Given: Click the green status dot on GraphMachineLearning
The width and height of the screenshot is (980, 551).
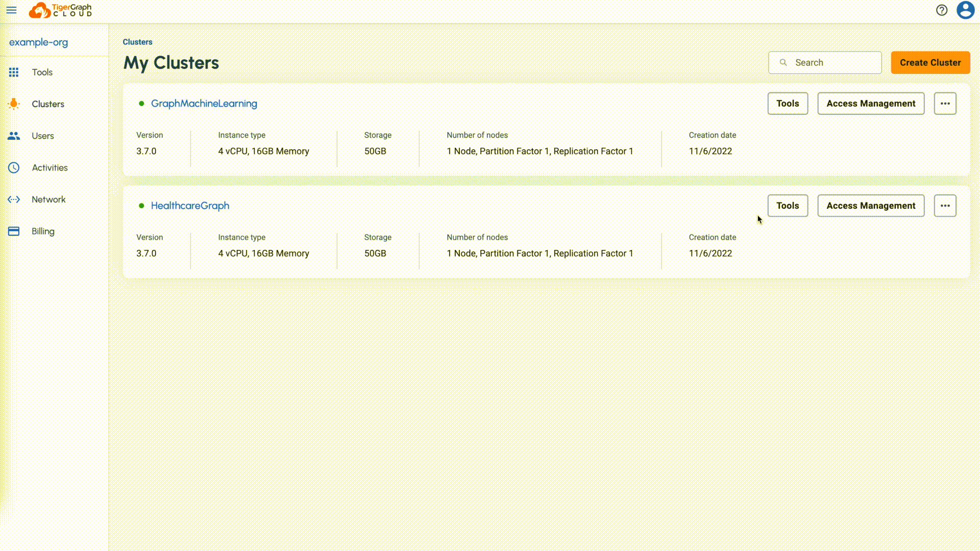Looking at the screenshot, I should (x=141, y=103).
